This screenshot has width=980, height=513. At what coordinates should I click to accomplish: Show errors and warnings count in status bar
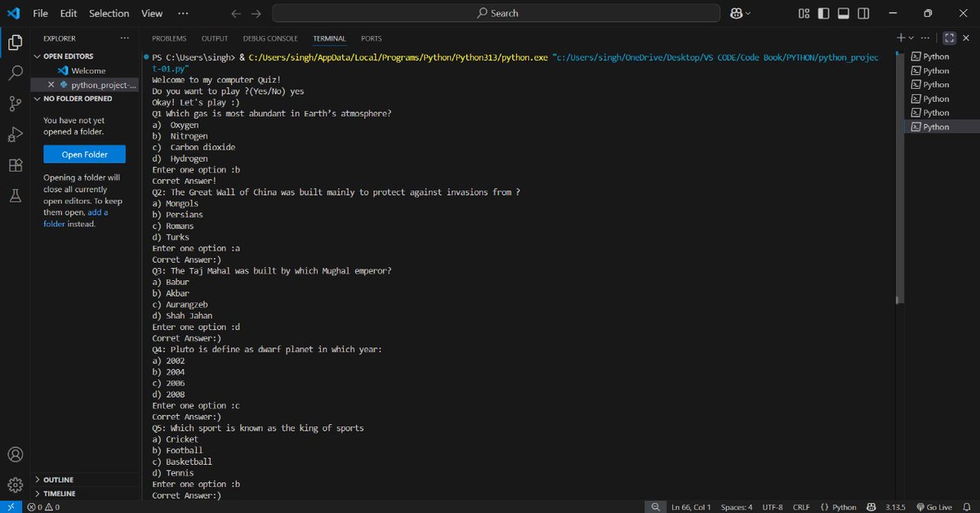tap(43, 506)
